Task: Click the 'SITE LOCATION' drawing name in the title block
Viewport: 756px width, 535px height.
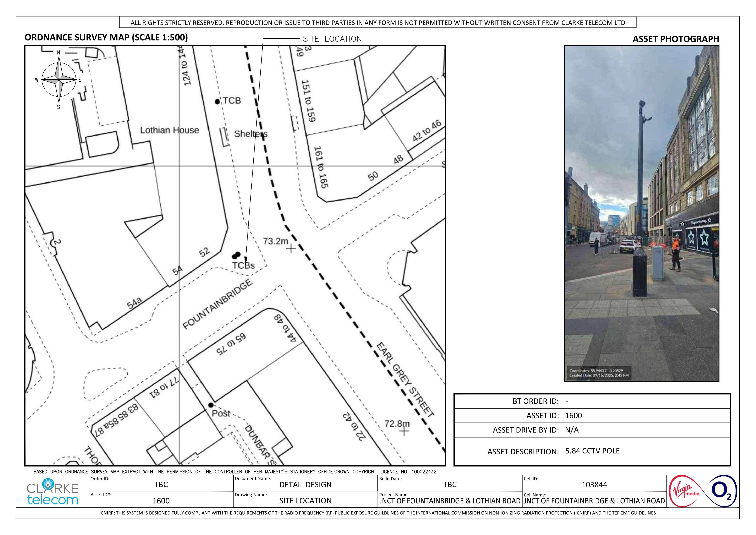Action: click(x=305, y=501)
